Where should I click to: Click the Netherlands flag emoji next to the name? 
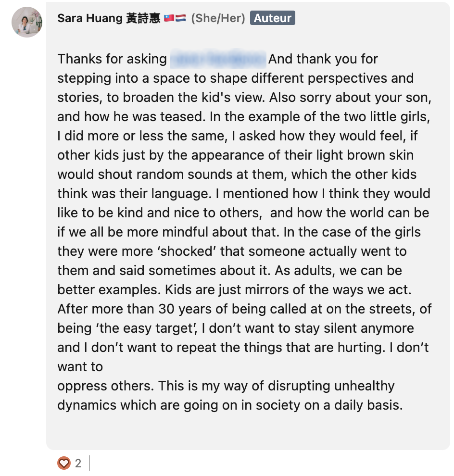(x=181, y=18)
